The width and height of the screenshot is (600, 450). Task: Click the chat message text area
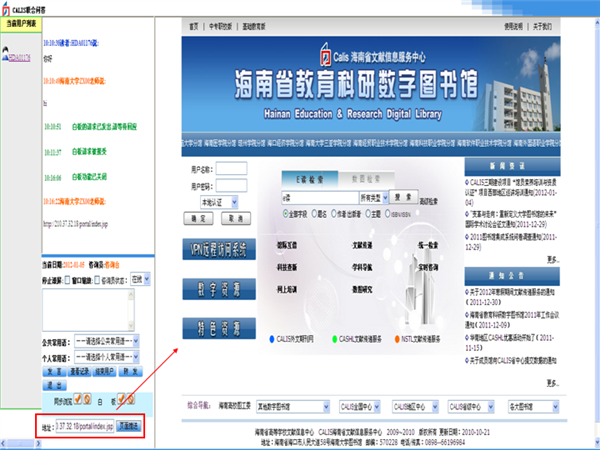pos(85,310)
